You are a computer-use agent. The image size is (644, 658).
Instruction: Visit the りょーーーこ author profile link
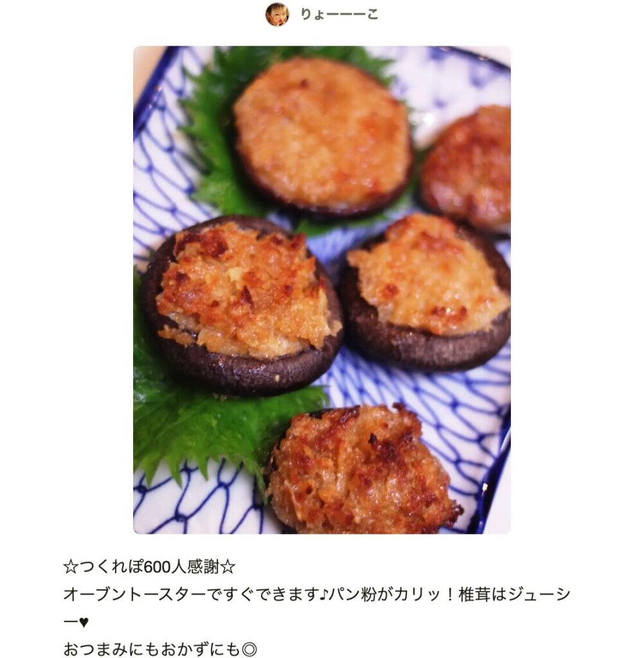pyautogui.click(x=339, y=14)
